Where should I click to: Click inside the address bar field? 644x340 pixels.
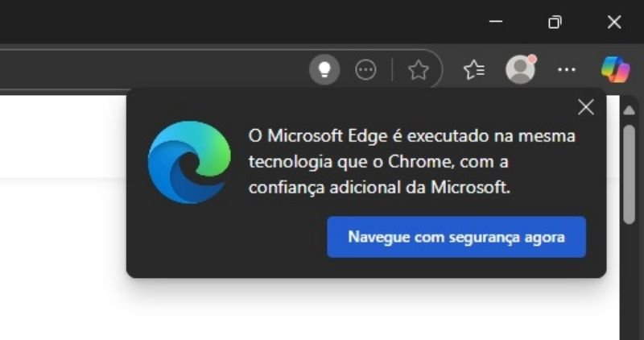click(152, 70)
